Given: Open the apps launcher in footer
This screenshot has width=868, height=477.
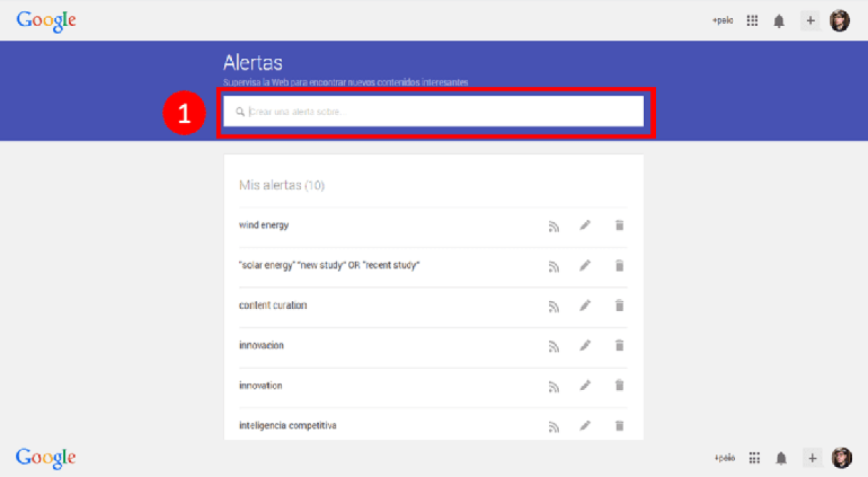Looking at the screenshot, I should coord(754,457).
